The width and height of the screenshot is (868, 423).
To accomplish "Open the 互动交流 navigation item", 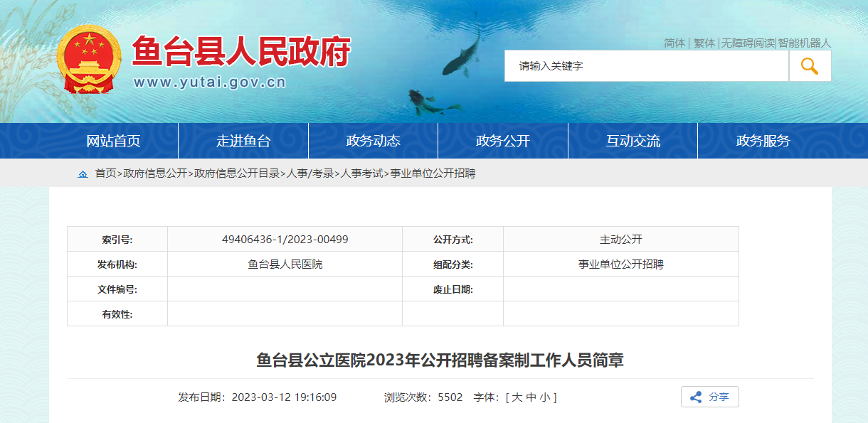I will 633,141.
